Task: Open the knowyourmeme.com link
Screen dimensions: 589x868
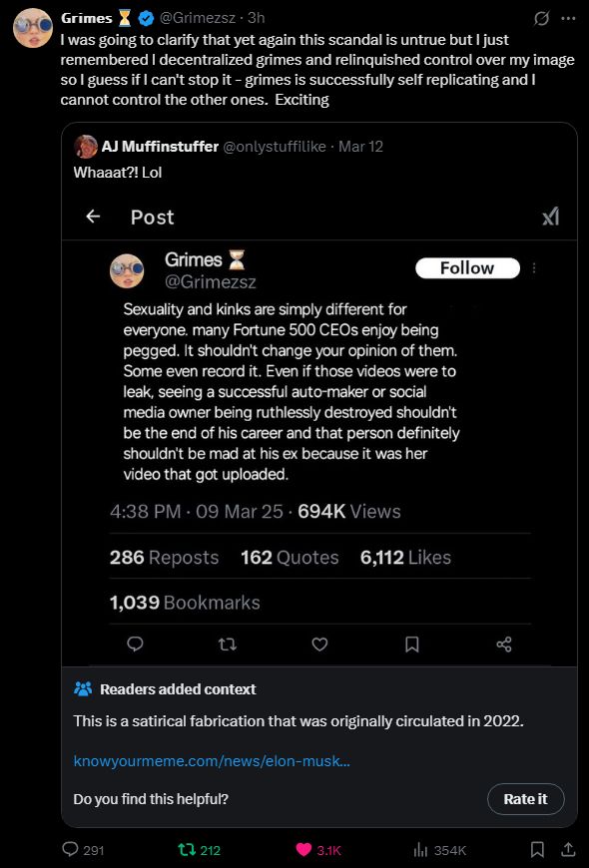Action: (210, 759)
